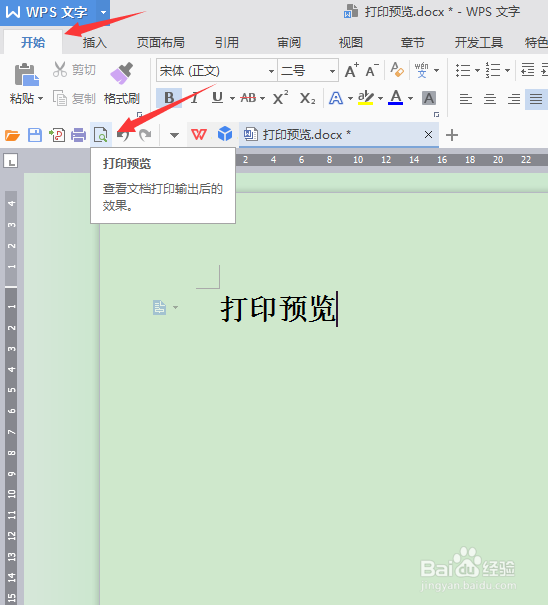
Task: Click the Paste clipboard icon
Action: click(26, 74)
